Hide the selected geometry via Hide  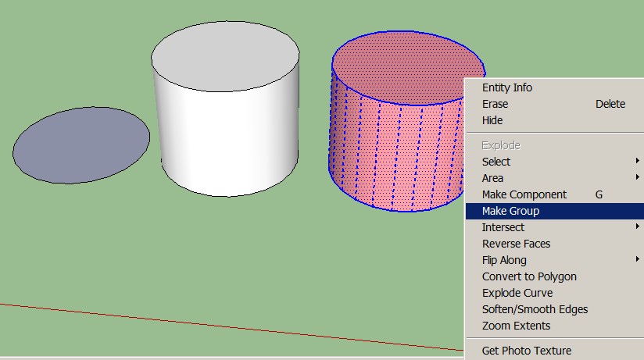tap(492, 120)
